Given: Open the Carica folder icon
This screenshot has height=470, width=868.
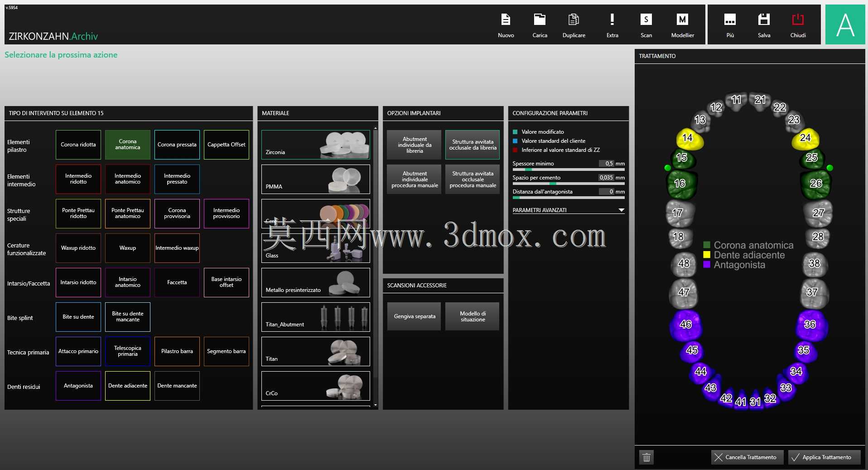Looking at the screenshot, I should 540,19.
